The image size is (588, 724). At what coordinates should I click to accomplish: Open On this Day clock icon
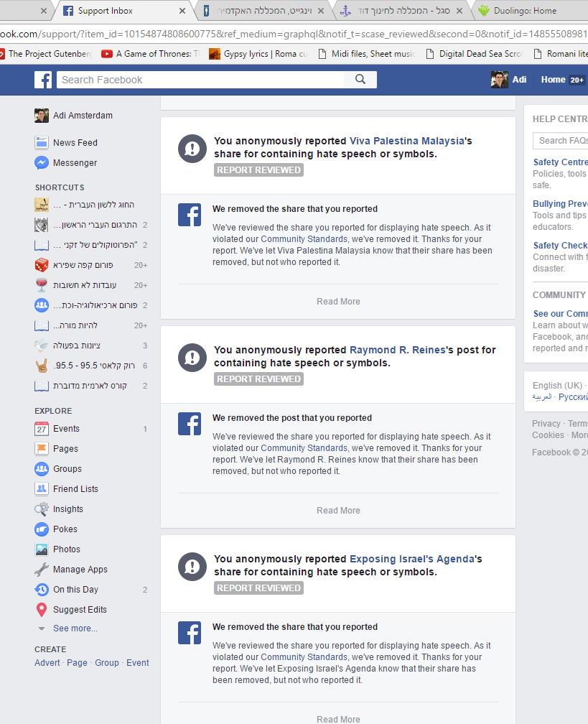point(42,589)
